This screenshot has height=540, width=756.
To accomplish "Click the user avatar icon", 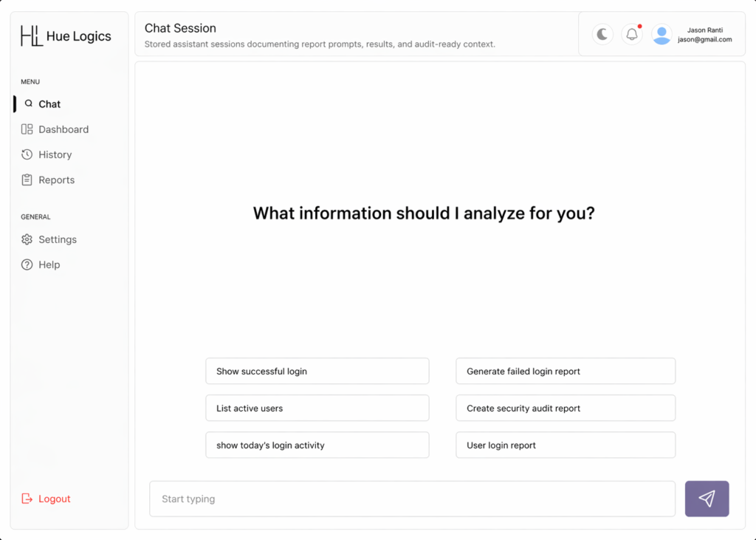I will point(661,35).
